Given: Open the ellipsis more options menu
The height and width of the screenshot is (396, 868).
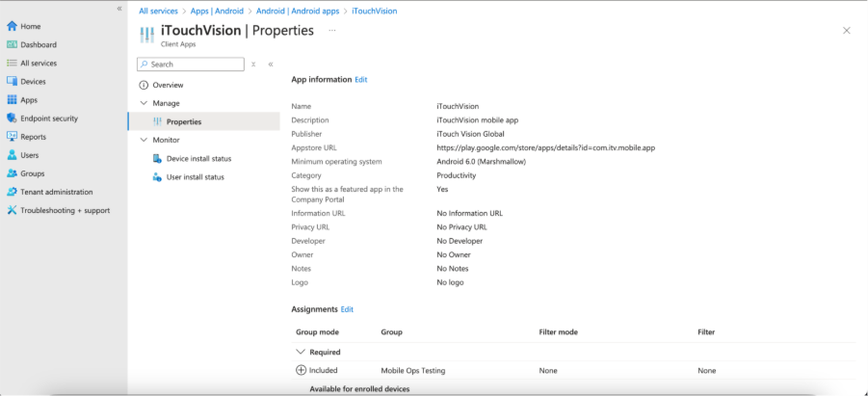Looking at the screenshot, I should coord(332,31).
